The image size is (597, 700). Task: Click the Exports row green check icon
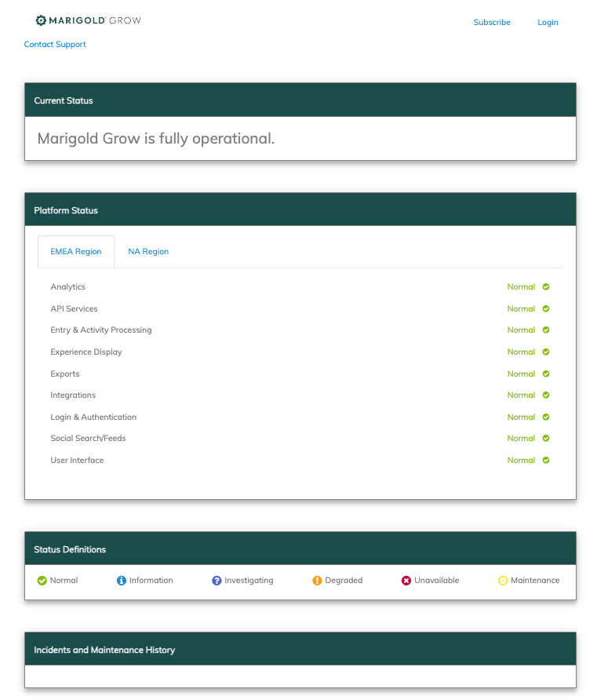point(546,374)
